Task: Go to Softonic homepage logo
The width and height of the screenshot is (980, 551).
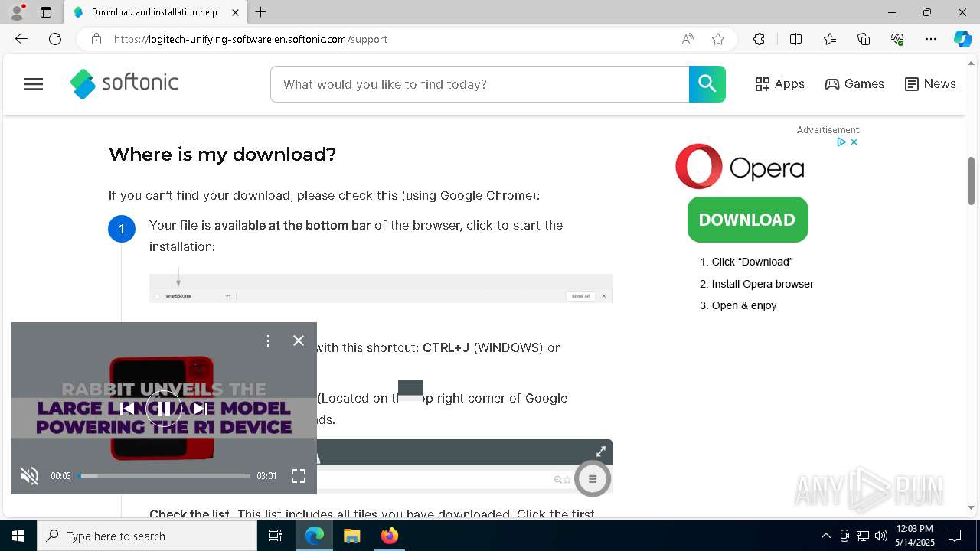Action: click(124, 83)
